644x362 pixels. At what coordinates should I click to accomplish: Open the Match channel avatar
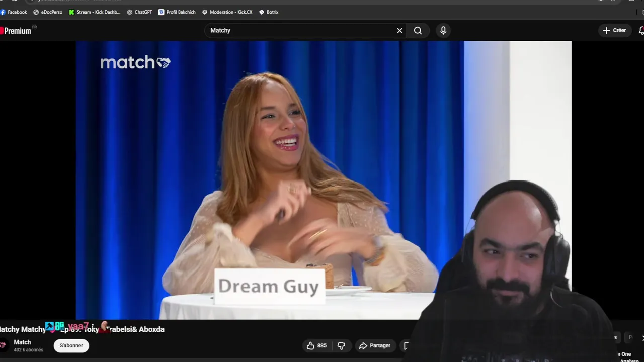[3, 345]
